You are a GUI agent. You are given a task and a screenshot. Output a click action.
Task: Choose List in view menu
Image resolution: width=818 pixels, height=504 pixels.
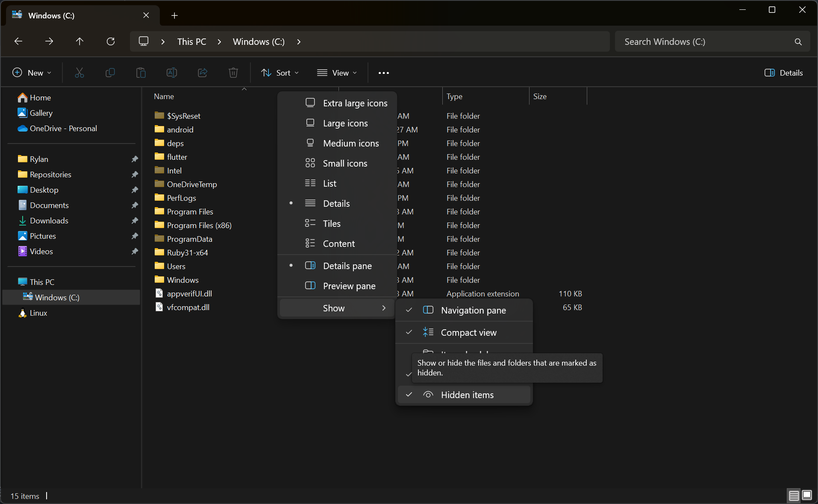tap(337, 184)
